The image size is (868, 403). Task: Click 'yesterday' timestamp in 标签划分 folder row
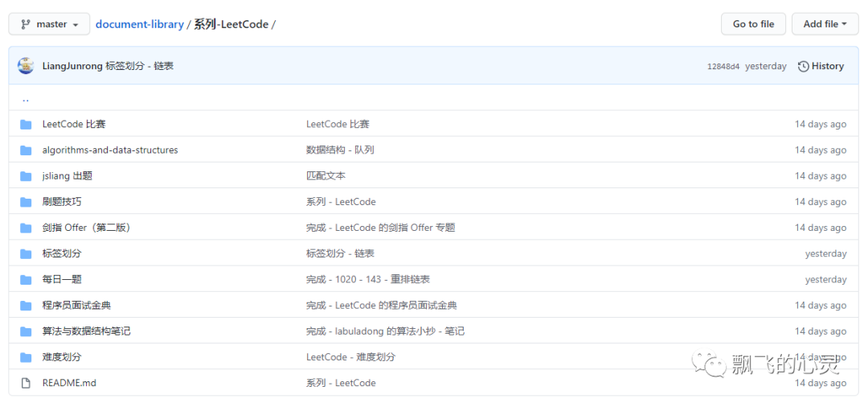pyautogui.click(x=826, y=254)
